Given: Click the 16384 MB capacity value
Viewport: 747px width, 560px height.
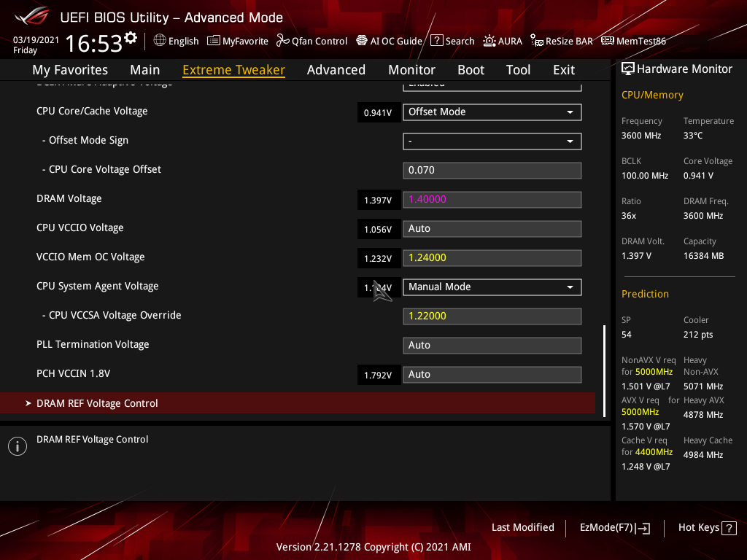Looking at the screenshot, I should tap(704, 256).
